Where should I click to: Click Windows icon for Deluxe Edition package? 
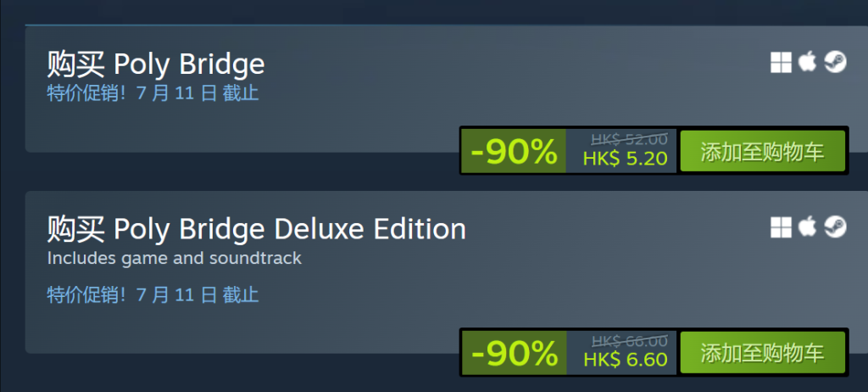pos(781,227)
